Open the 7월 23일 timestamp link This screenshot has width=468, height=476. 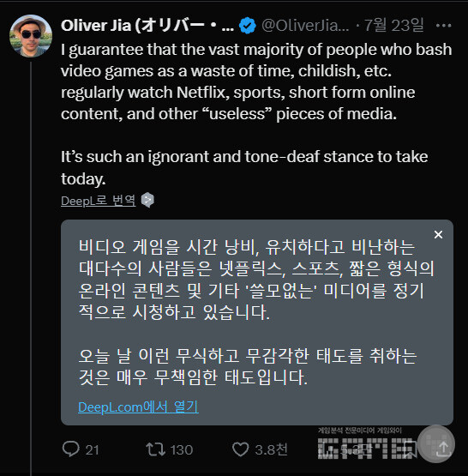tap(393, 25)
